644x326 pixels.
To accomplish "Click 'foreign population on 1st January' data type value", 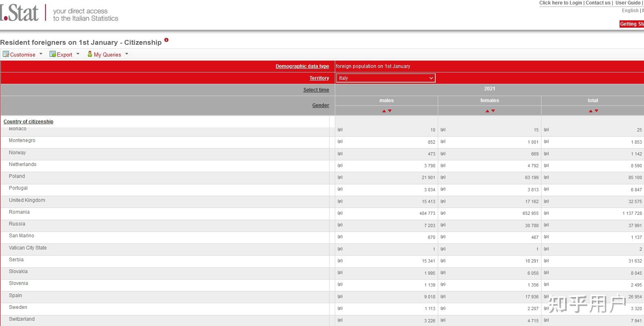I will coord(373,66).
